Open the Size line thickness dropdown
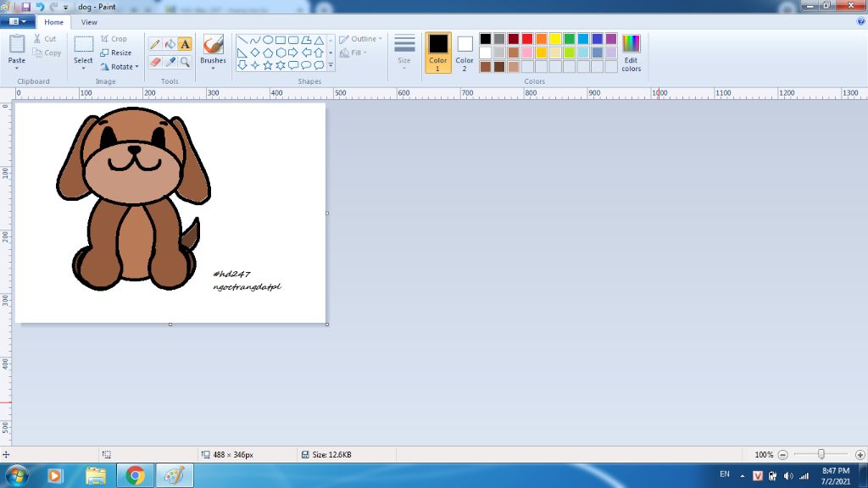Screen dimensions: 868x488 coord(404,52)
